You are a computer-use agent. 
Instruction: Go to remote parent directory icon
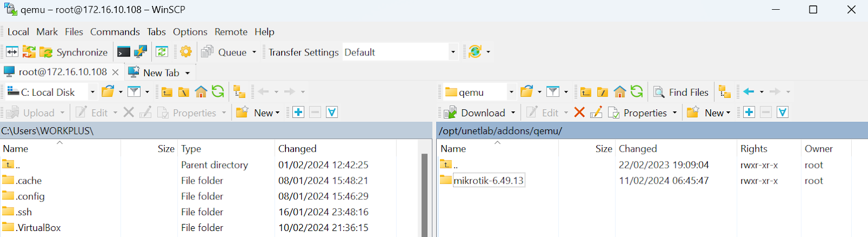586,92
